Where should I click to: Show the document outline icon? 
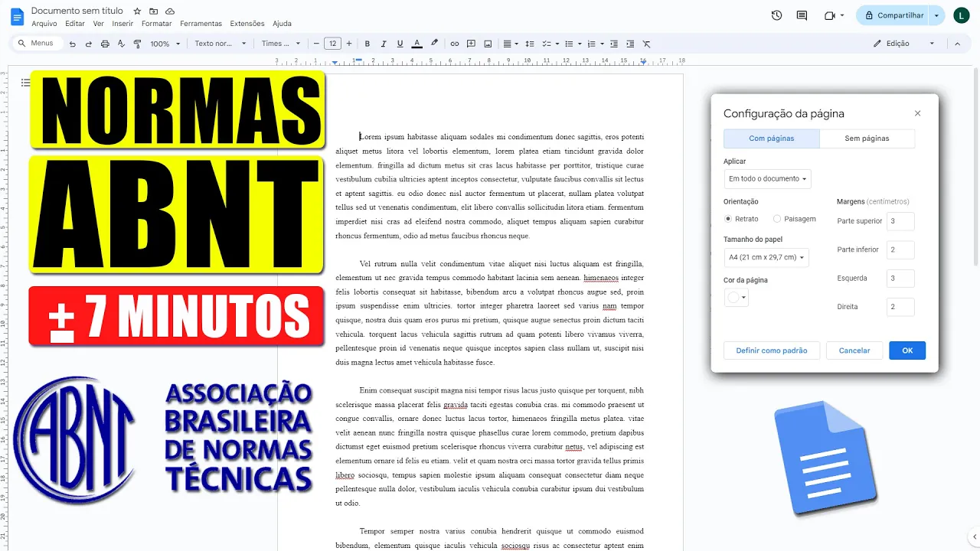[26, 82]
